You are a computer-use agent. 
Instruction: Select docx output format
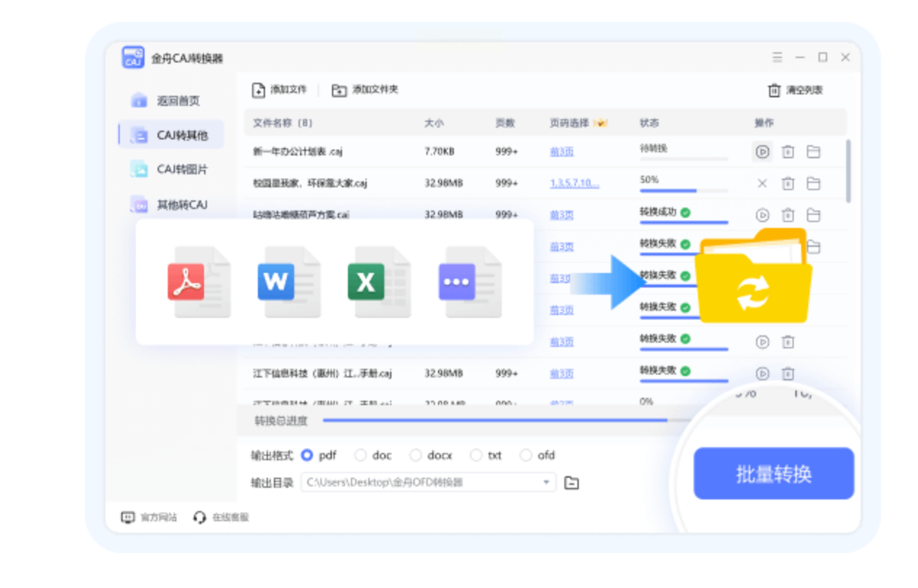click(415, 455)
